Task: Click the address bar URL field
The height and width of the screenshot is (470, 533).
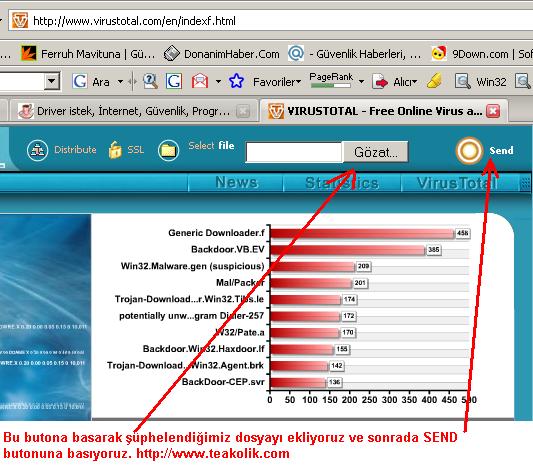Action: (x=271, y=21)
